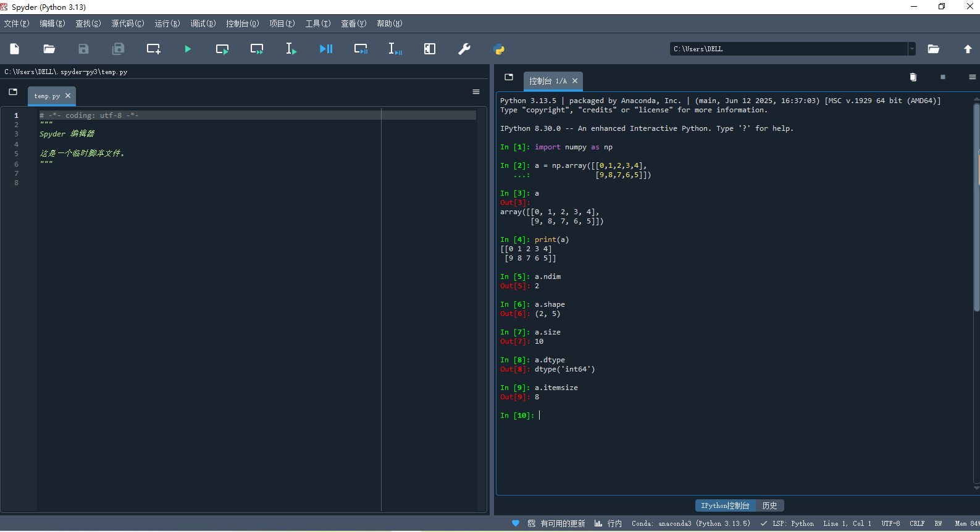Open the editor pane options menu
The image size is (980, 532).
pyautogui.click(x=476, y=92)
